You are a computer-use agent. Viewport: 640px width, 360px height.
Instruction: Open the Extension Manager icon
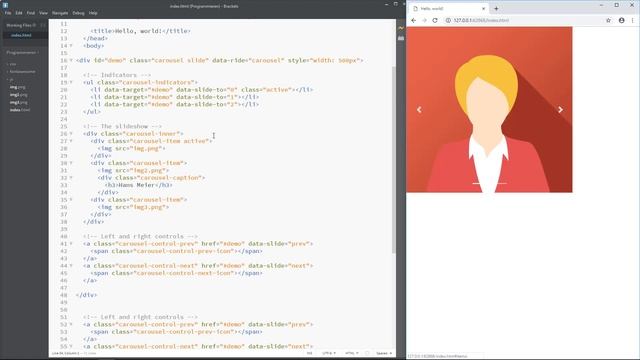point(401,38)
